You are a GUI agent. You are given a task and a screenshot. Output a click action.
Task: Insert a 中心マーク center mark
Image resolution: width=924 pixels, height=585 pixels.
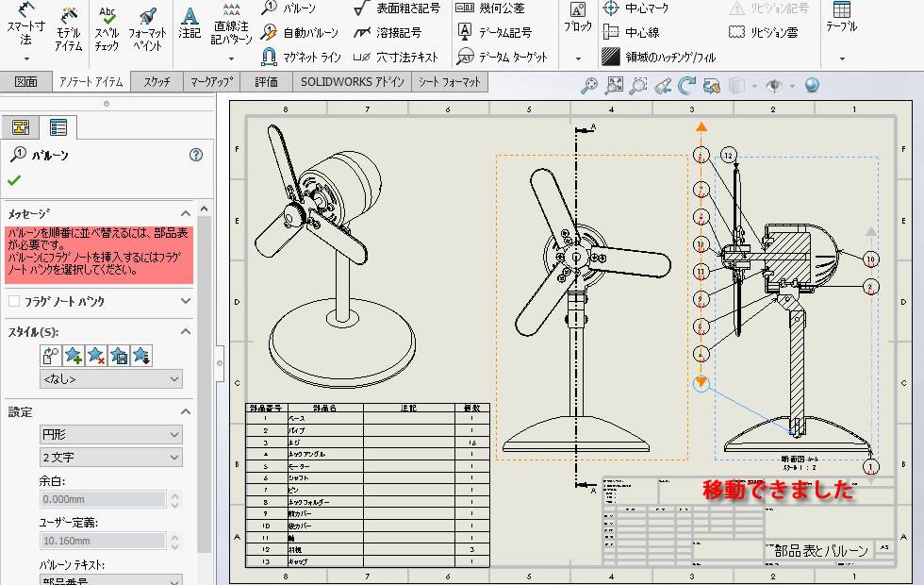point(635,8)
